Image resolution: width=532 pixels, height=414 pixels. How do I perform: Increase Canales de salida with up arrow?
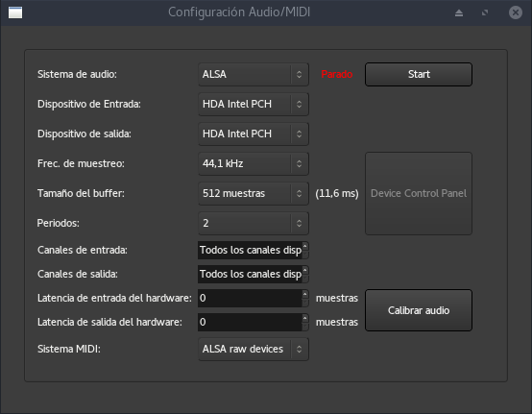[305, 270]
